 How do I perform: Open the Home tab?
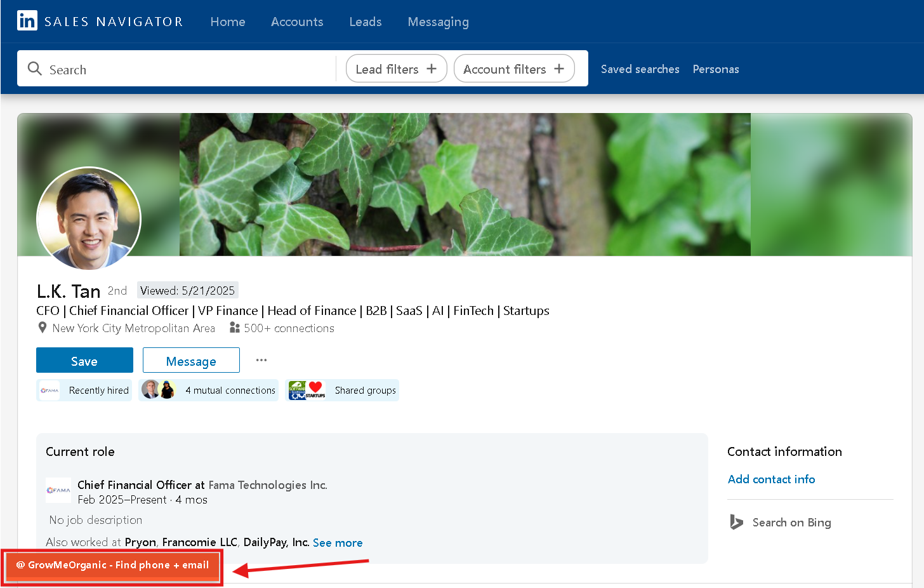point(228,22)
